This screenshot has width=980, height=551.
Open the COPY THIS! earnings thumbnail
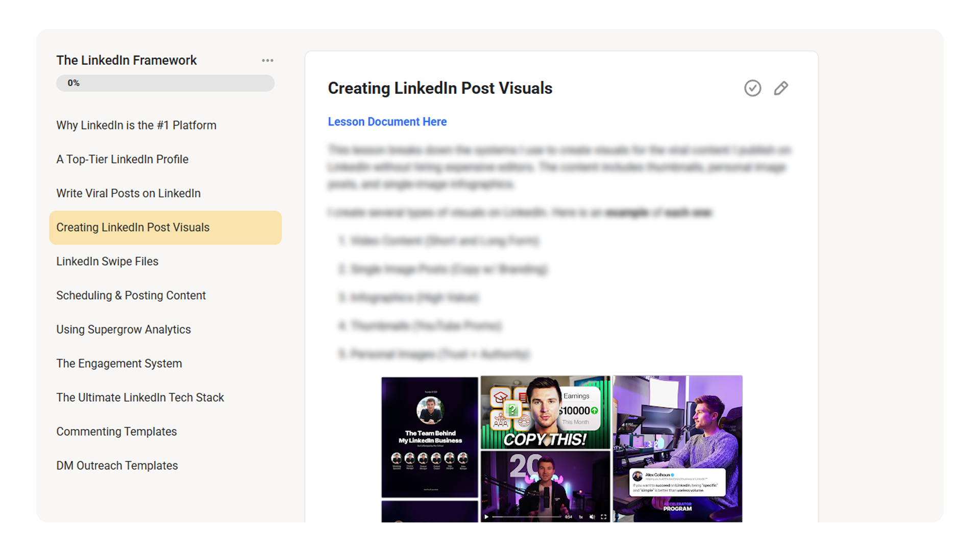546,412
